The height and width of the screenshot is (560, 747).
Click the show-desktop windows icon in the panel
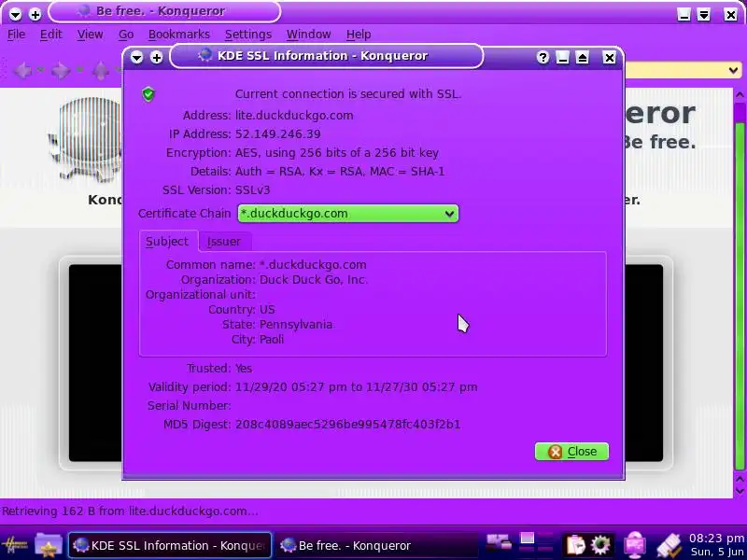pos(499,542)
